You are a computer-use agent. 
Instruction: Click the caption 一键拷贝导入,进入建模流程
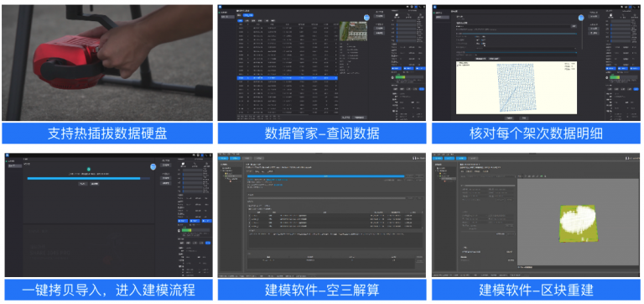tap(108, 290)
